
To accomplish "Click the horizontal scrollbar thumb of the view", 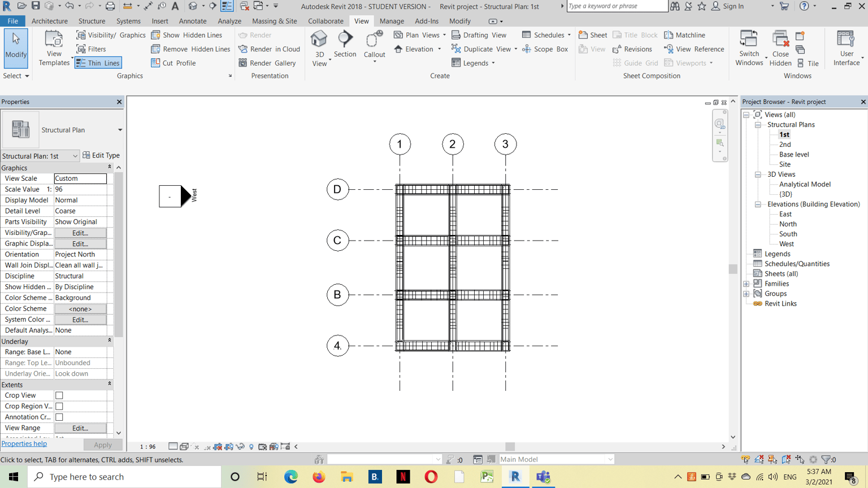I will click(x=510, y=447).
